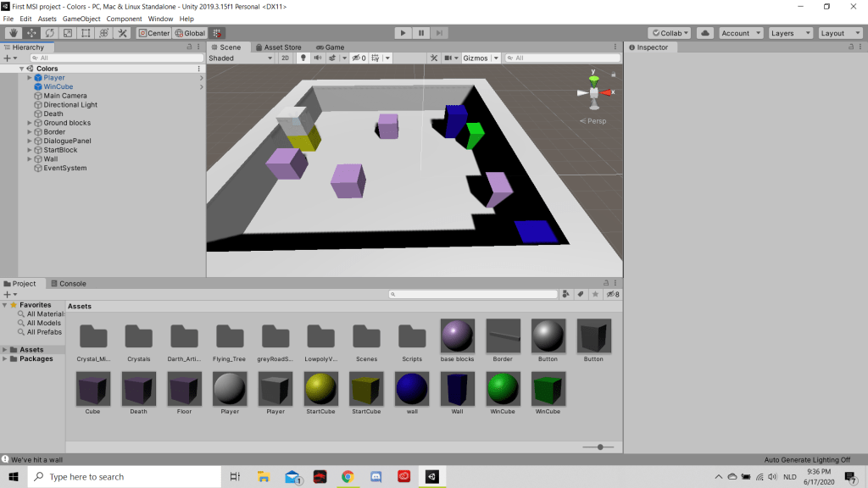
Task: Click the Pause button
Action: pyautogui.click(x=421, y=33)
